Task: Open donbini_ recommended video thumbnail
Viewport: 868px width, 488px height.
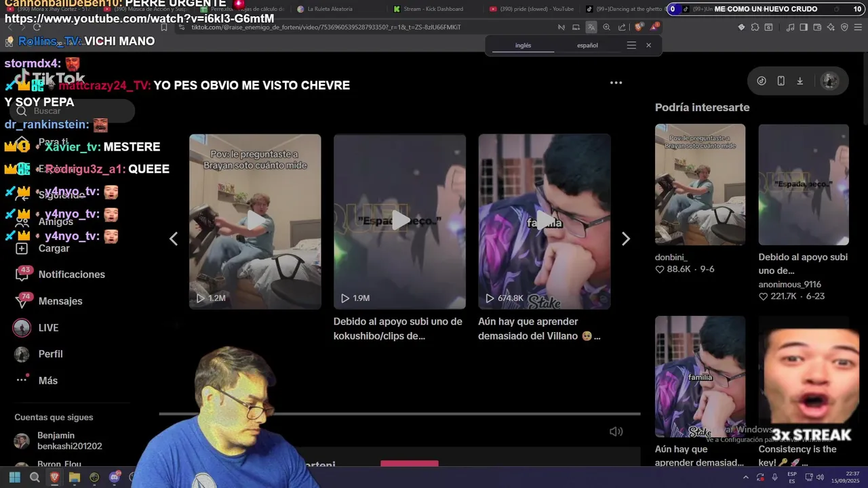Action: pos(700,184)
